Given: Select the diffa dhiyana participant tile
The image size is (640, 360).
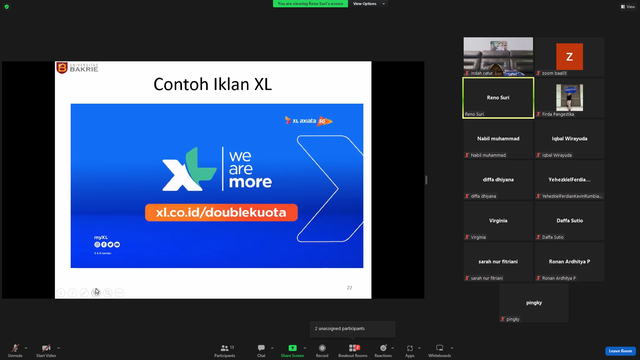Looking at the screenshot, I should [498, 180].
